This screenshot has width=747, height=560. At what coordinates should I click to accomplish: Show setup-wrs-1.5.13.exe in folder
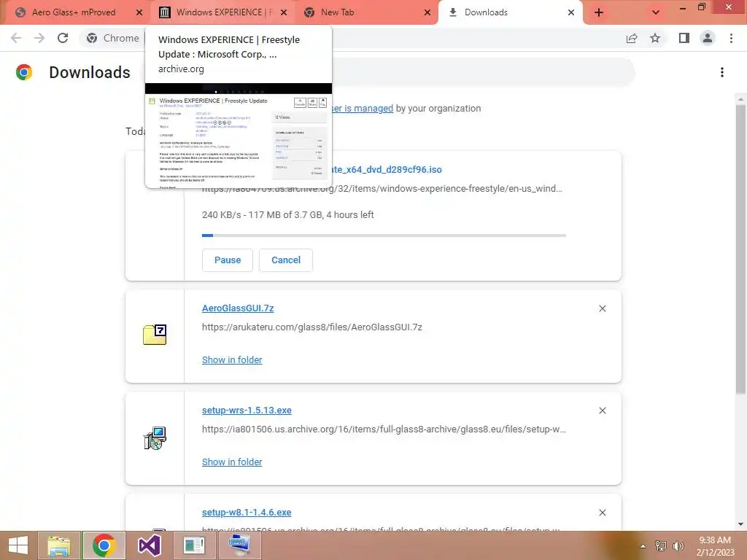click(x=232, y=462)
